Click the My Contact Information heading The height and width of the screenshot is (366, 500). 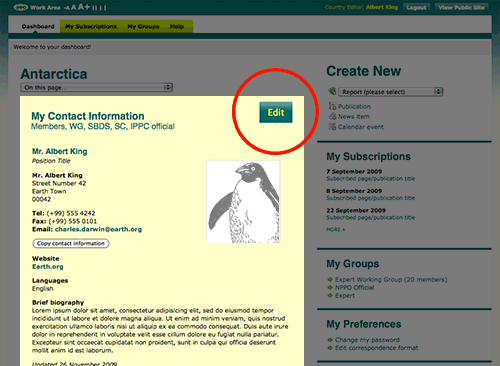point(88,116)
